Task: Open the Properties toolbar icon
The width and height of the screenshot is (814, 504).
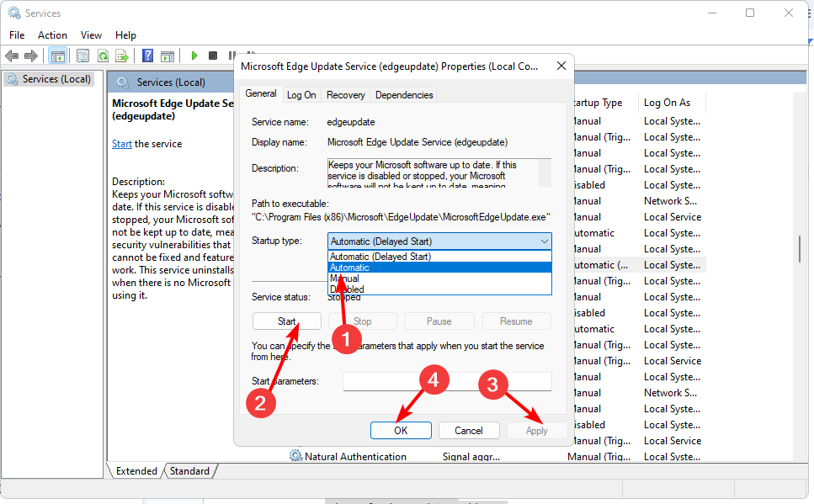Action: 82,56
